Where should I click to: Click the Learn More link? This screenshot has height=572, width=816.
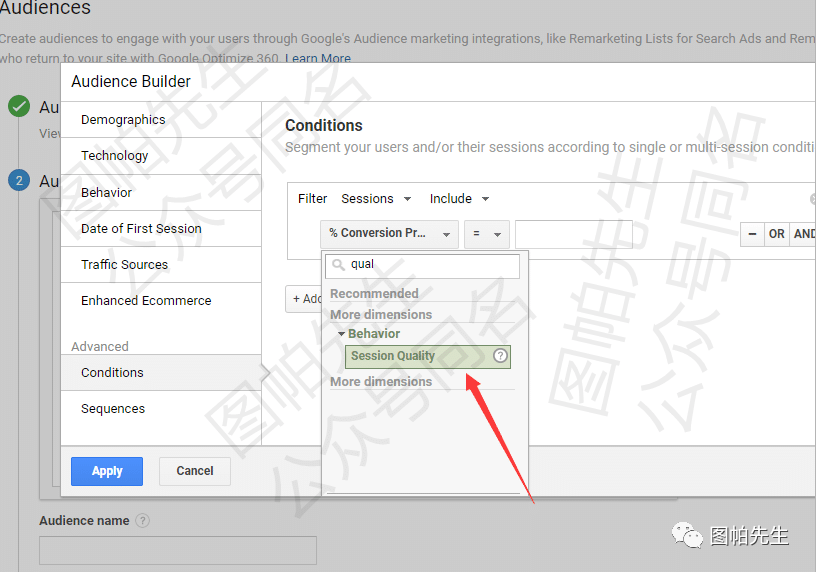318,59
